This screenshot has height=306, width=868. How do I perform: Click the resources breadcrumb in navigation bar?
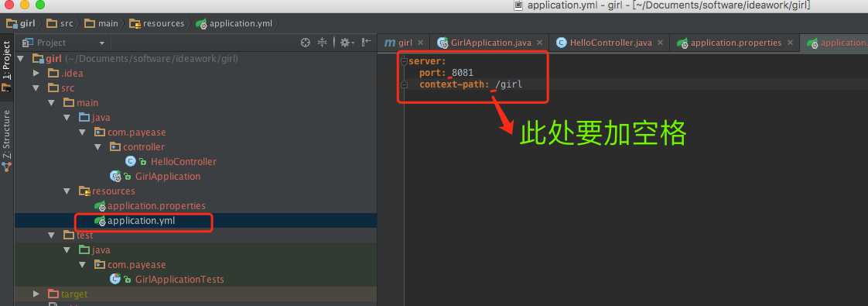157,23
